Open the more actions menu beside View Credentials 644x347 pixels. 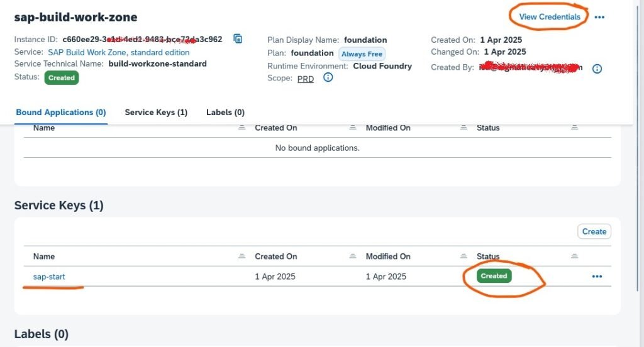click(599, 17)
